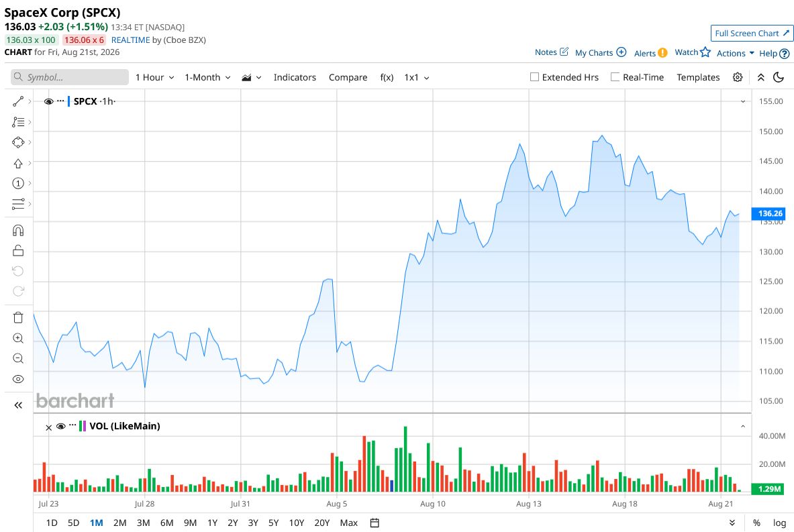Open VOL indicator more options dots
The width and height of the screenshot is (794, 532).
pyautogui.click(x=72, y=425)
